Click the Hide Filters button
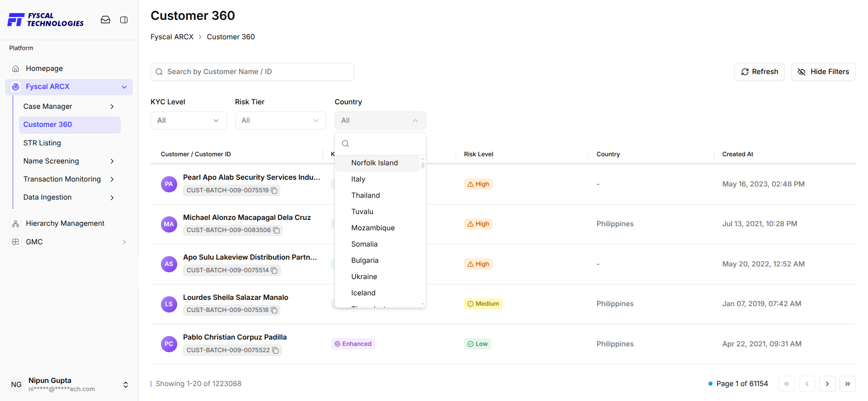The height and width of the screenshot is (401, 868). point(823,72)
